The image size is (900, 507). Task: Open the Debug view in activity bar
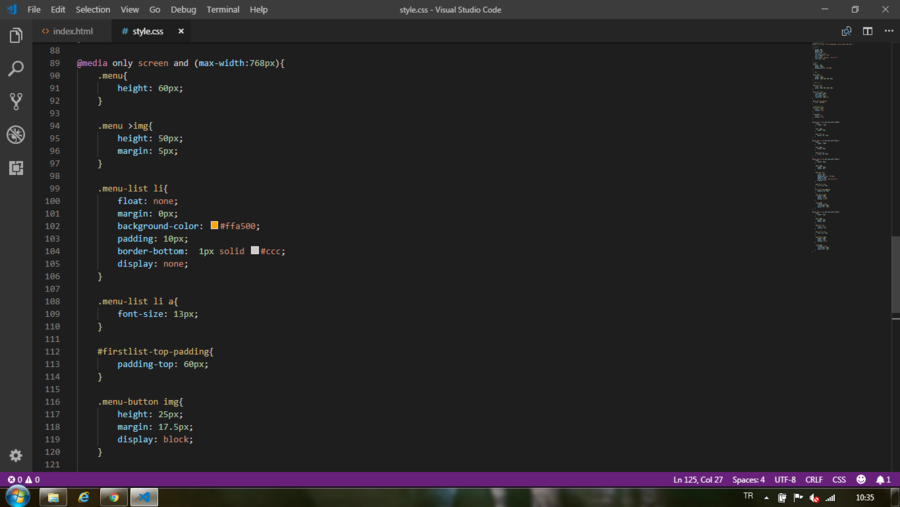pyautogui.click(x=16, y=135)
